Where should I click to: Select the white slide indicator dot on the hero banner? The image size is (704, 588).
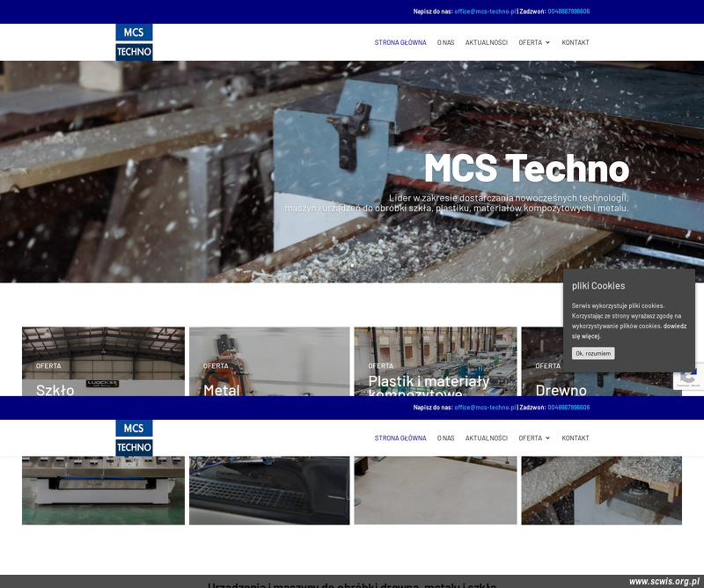352,266
